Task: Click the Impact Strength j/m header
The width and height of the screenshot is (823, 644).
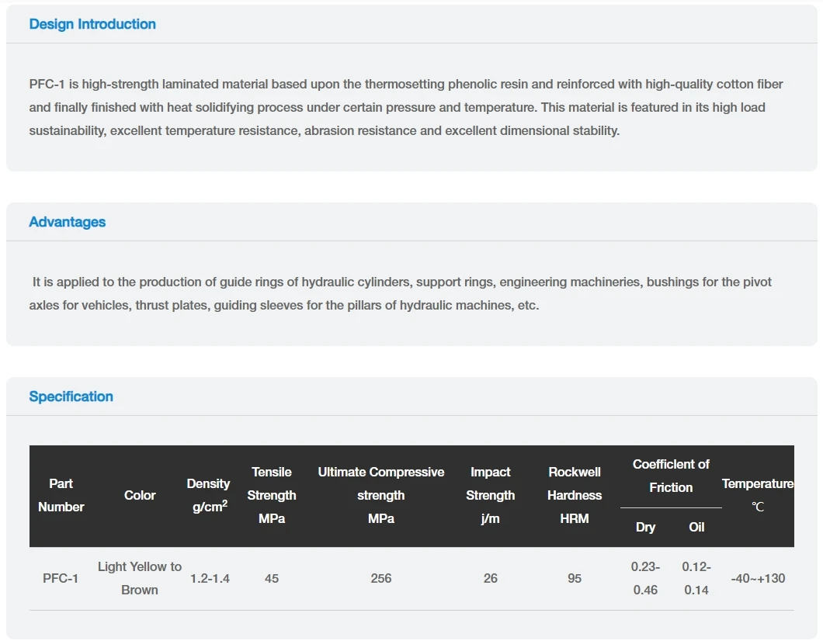Action: [491, 495]
